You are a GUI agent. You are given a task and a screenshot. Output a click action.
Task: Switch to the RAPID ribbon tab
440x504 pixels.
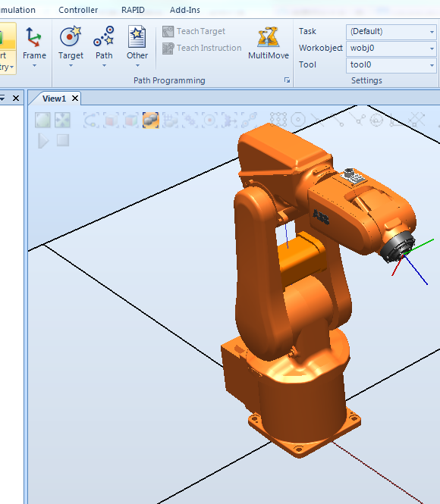point(133,10)
